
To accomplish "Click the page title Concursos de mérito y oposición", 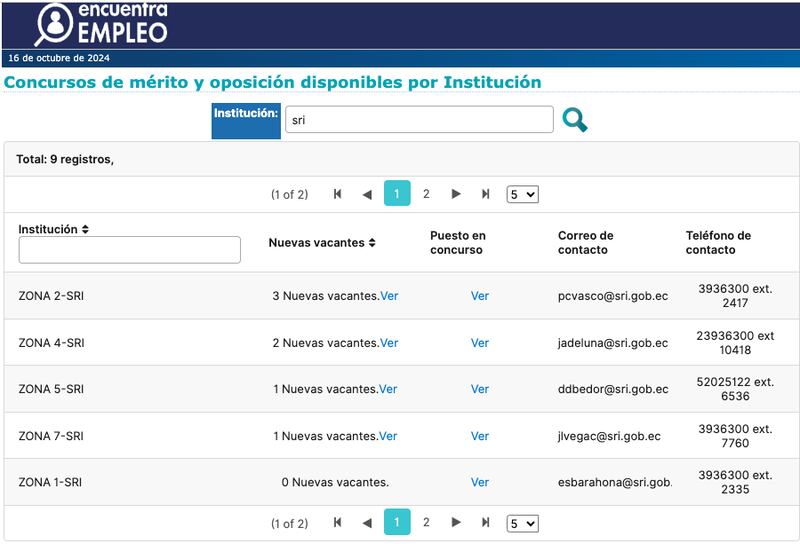I will click(272, 82).
